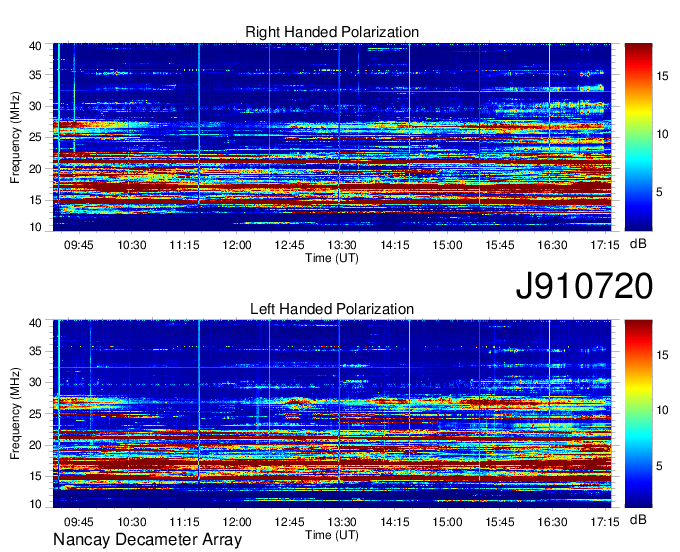Click 20 MHz tick on Left Handed frequency axis
Screen dimensions: 680x552
point(35,445)
